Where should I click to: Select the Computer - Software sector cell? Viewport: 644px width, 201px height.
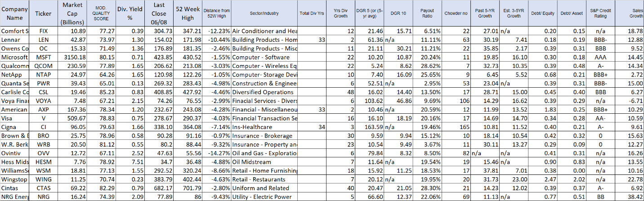coord(264,57)
